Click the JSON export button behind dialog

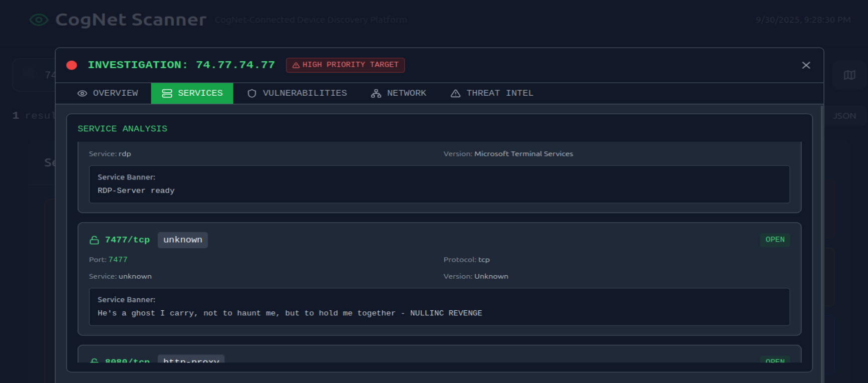tap(844, 116)
